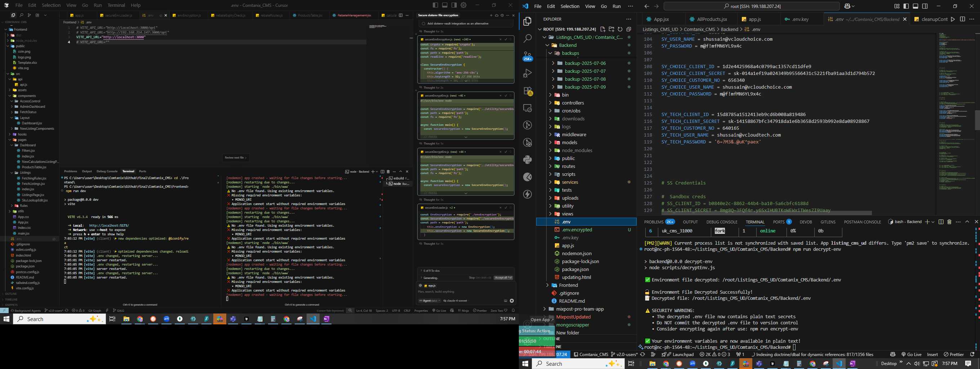Open Copilot chat menu in VS Code title bar
The image size is (980, 369).
(849, 6)
